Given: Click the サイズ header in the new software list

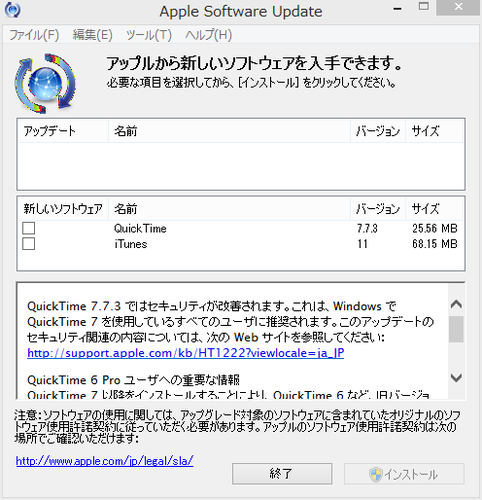Looking at the screenshot, I should pyautogui.click(x=434, y=209).
